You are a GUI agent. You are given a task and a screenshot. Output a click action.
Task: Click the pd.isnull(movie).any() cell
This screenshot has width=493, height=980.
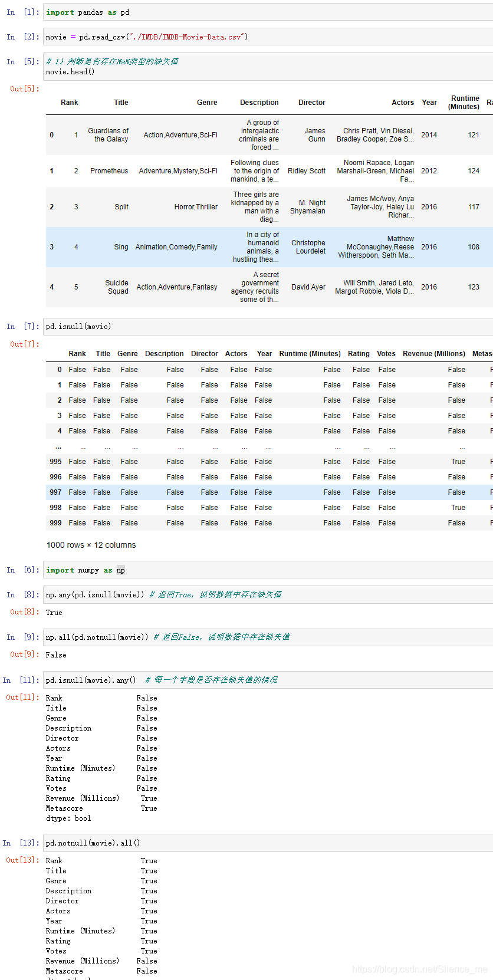pos(268,680)
